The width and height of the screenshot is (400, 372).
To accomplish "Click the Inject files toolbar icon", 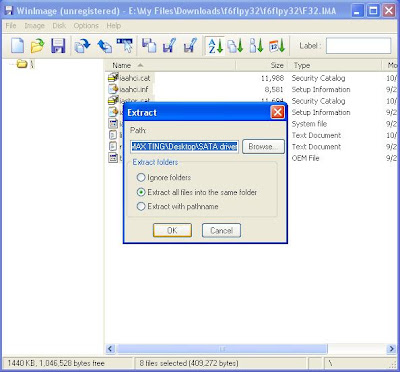I will [149, 45].
